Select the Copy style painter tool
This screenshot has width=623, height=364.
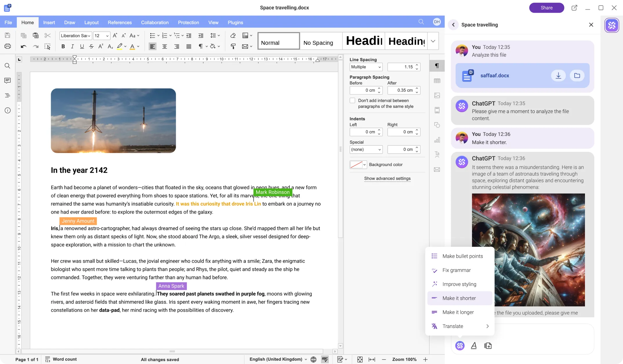tap(233, 46)
